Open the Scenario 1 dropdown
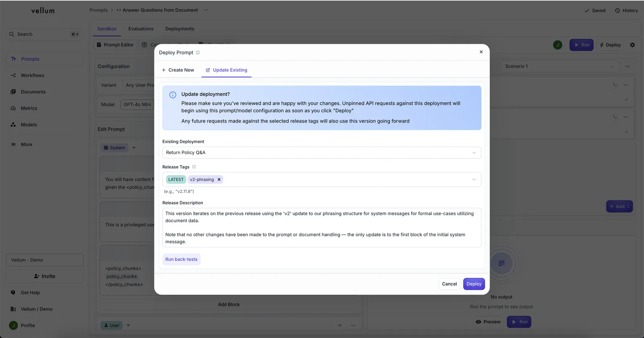This screenshot has width=644, height=338. [x=560, y=66]
